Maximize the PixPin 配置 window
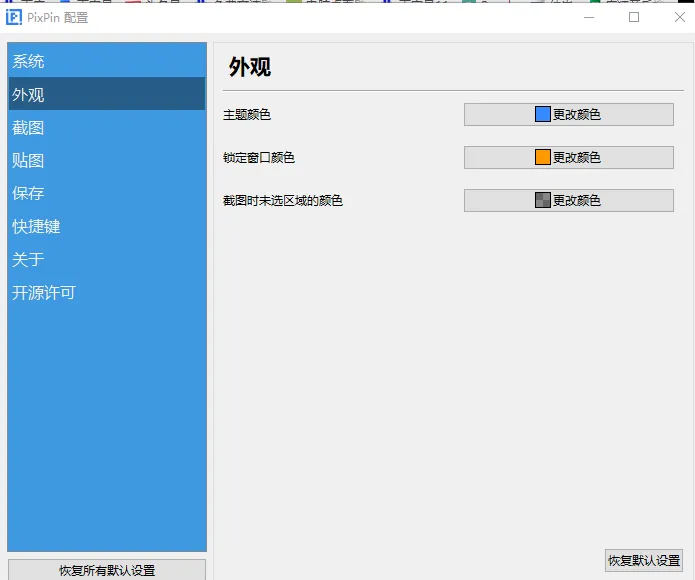 click(x=634, y=17)
